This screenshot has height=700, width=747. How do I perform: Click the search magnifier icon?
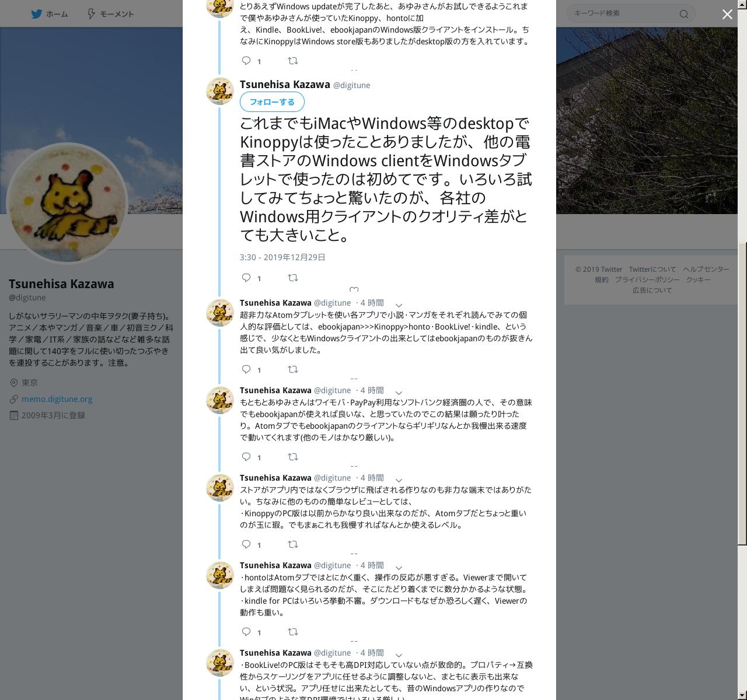point(684,13)
